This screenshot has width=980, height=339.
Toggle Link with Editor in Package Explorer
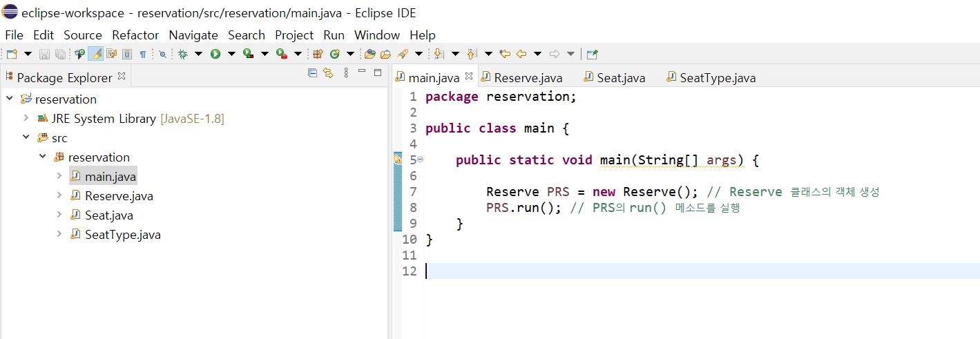click(328, 72)
